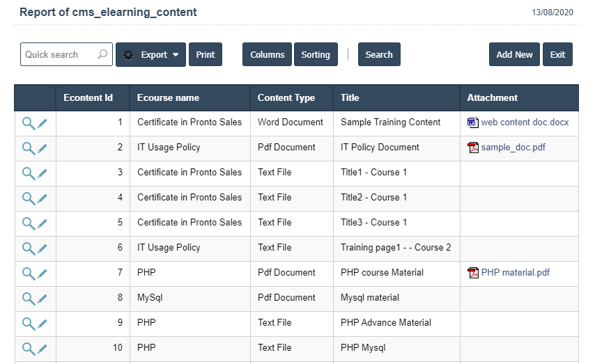Click the pencil edit icon for row 2
The height and width of the screenshot is (364, 595).
(42, 148)
